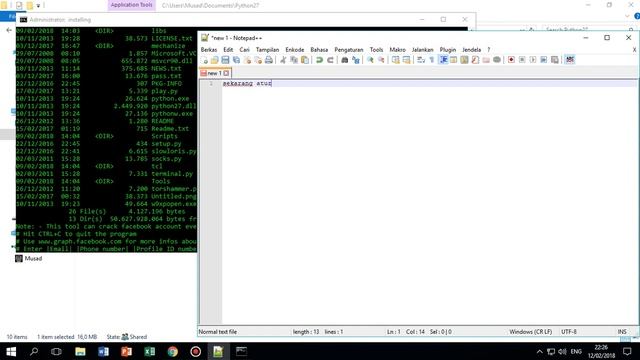Click the Copy toolbar icon
This screenshot has height=360, width=640.
(x=294, y=60)
